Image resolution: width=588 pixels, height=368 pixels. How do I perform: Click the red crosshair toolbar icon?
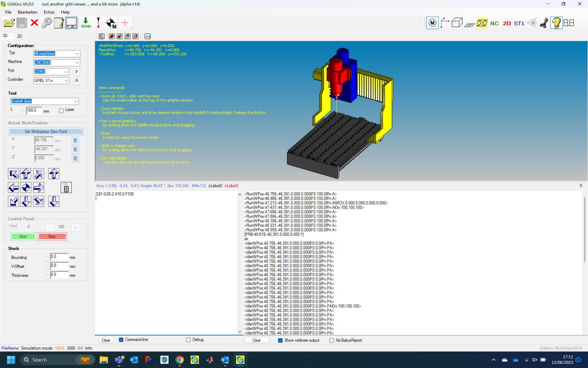pos(125,23)
